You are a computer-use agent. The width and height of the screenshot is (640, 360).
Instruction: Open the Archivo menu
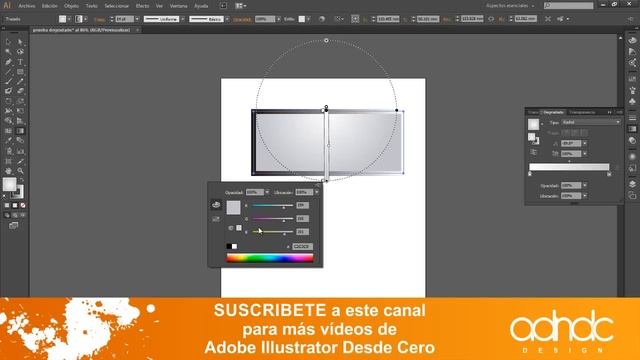point(27,6)
